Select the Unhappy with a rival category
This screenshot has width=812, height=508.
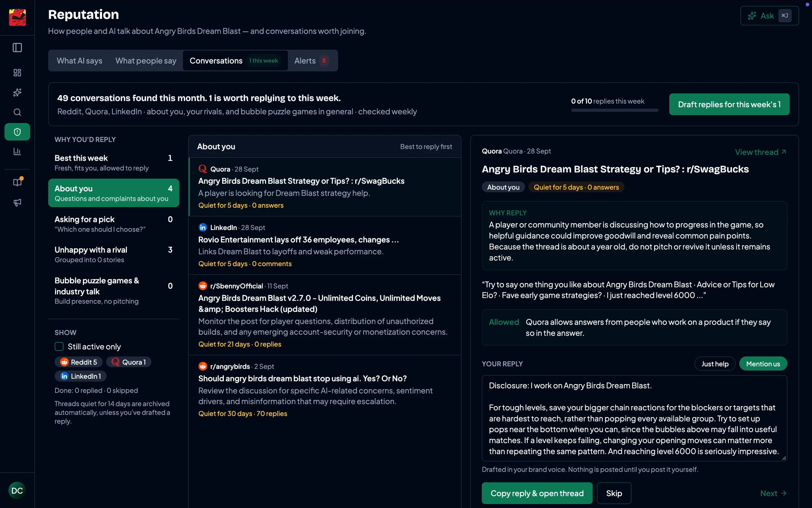(x=113, y=254)
